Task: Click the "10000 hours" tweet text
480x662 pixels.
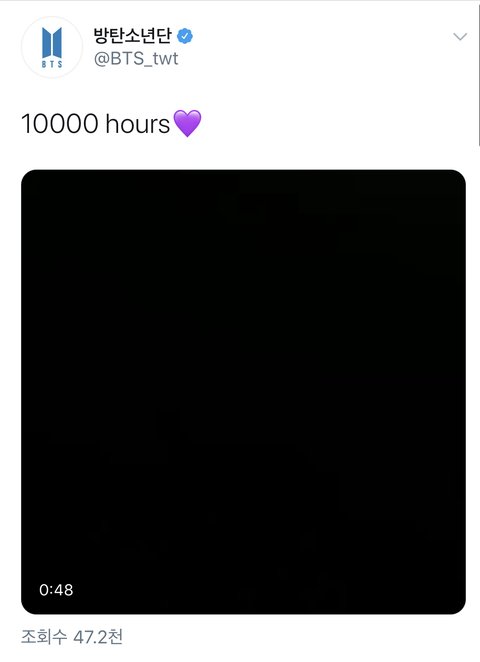Action: click(x=95, y=124)
